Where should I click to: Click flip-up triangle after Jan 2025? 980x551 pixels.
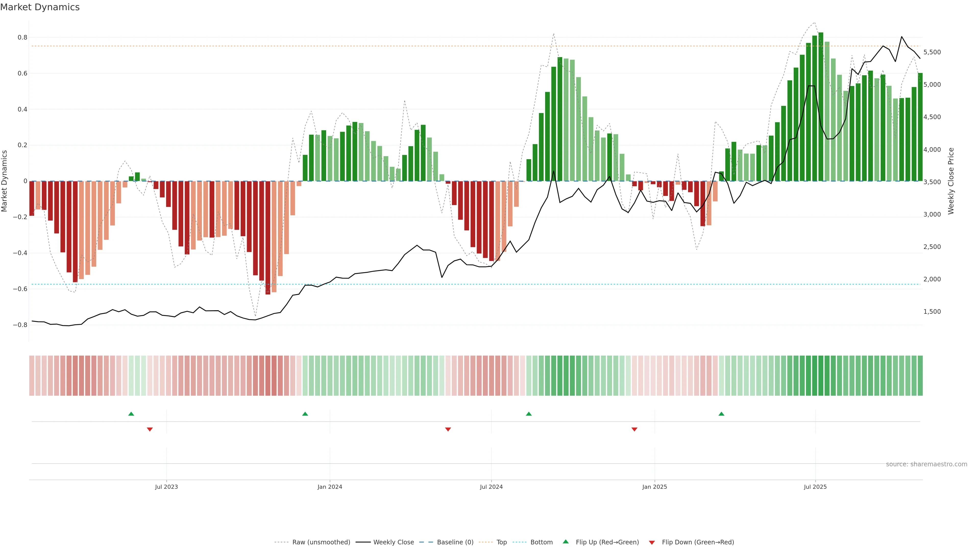pyautogui.click(x=721, y=414)
